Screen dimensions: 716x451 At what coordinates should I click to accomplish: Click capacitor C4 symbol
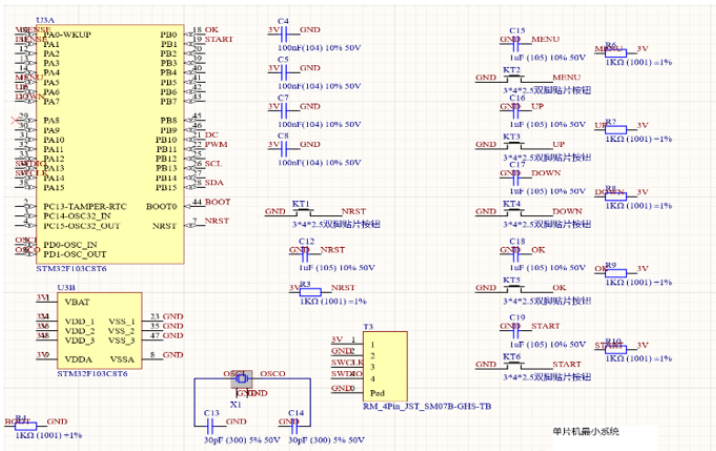coord(284,34)
